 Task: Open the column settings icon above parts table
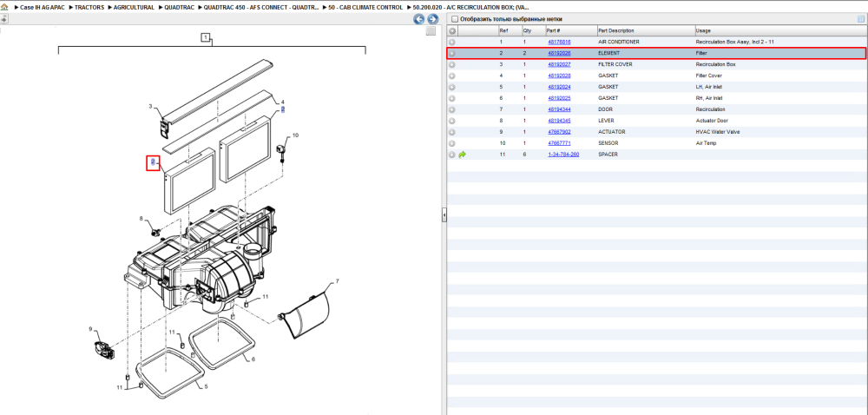pyautogui.click(x=861, y=19)
